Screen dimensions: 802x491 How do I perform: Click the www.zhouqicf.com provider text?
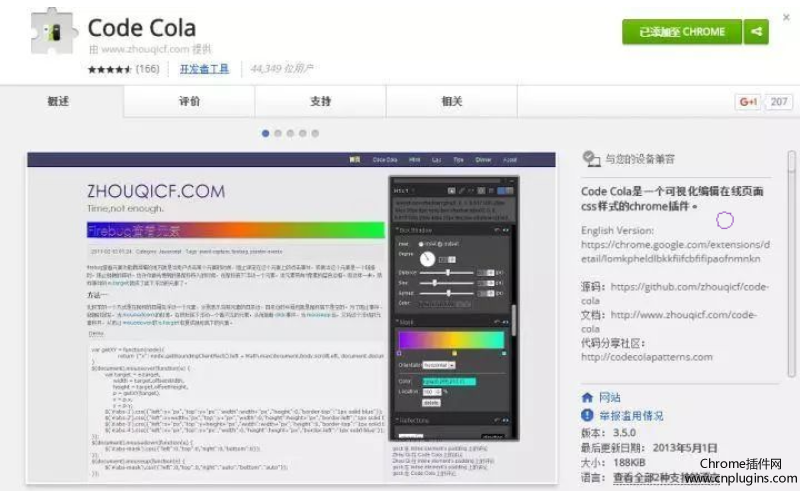[145, 49]
